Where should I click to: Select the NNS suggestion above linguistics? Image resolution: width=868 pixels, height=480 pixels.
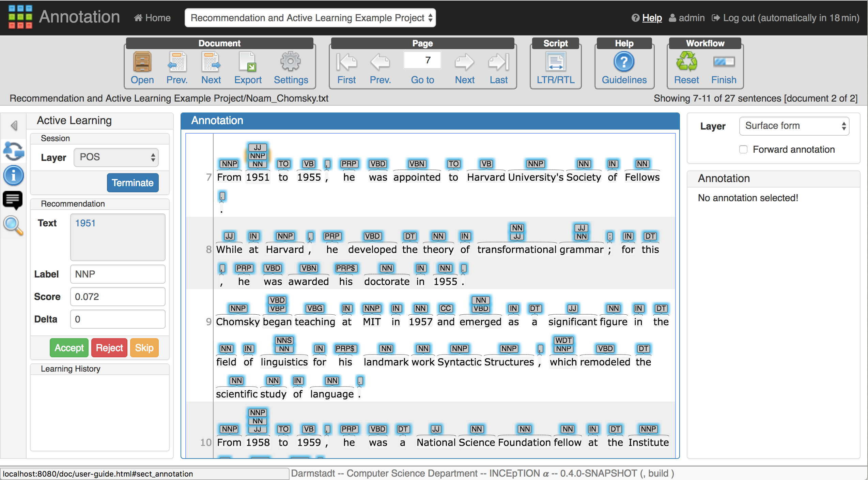coord(284,341)
